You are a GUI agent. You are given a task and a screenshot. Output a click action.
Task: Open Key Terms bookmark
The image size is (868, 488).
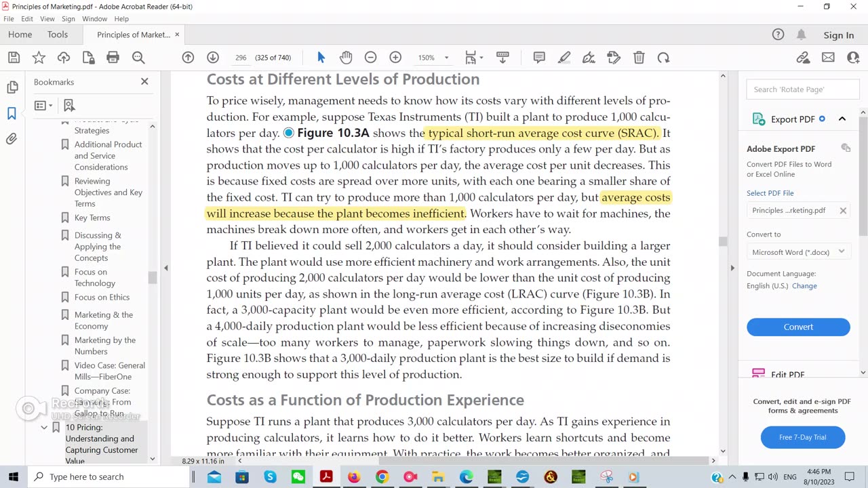(x=92, y=218)
